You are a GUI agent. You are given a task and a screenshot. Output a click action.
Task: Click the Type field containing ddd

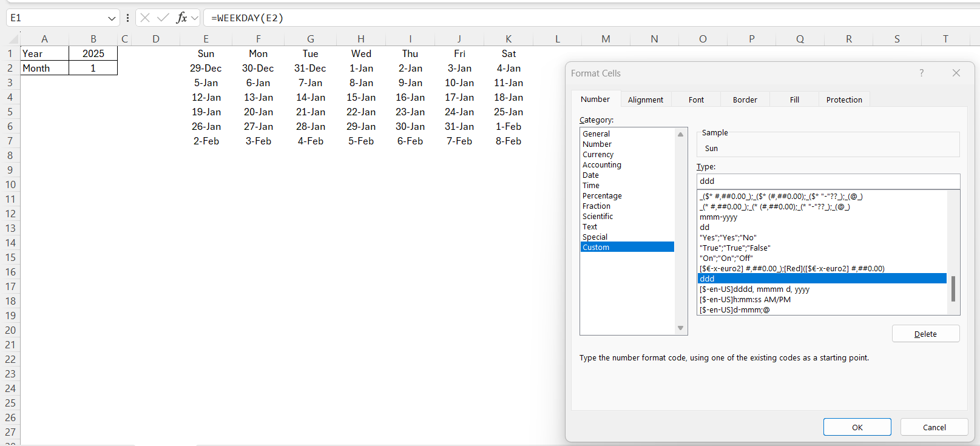[828, 181]
